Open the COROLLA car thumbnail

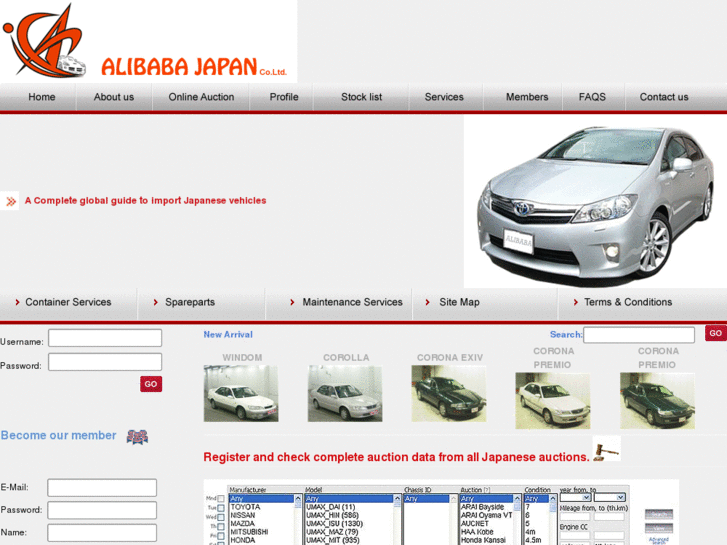click(x=345, y=393)
